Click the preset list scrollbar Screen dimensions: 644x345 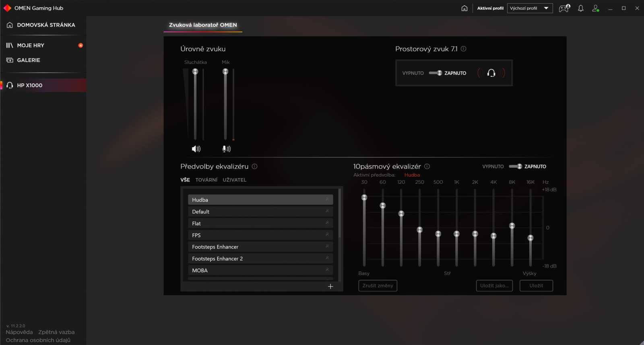340,213
